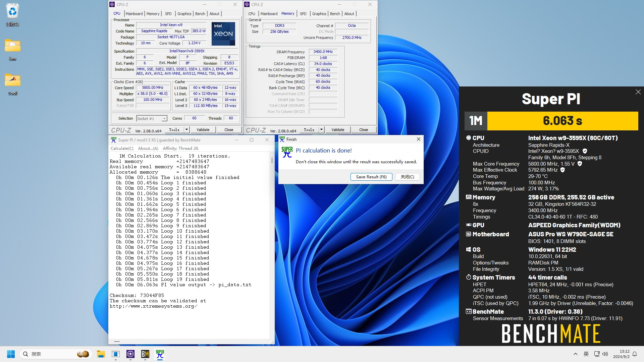Click Save Result (F6) button
644x362 pixels.
tap(371, 177)
